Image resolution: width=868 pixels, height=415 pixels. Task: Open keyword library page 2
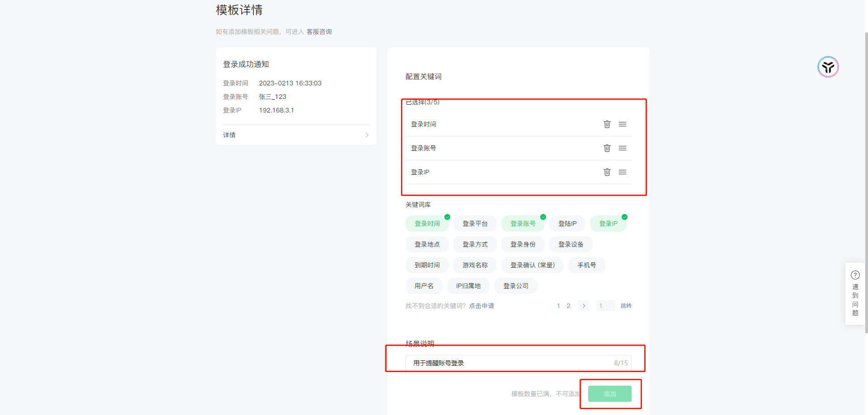coord(569,306)
